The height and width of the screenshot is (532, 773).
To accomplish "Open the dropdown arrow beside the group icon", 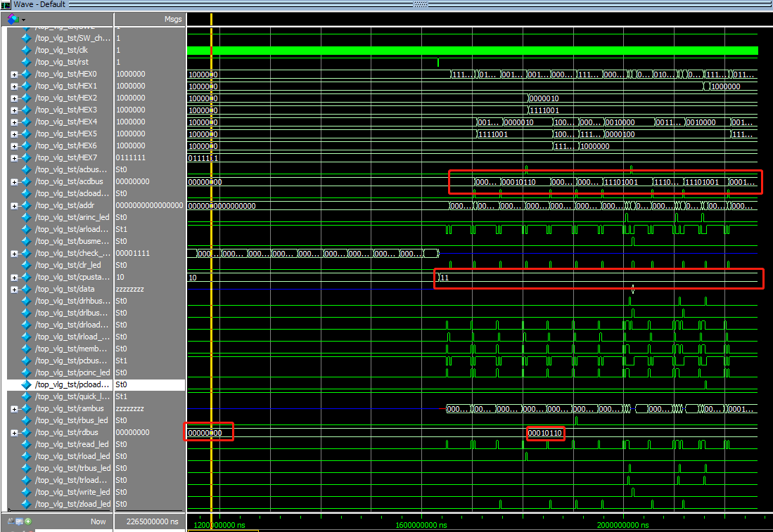I will (23, 18).
